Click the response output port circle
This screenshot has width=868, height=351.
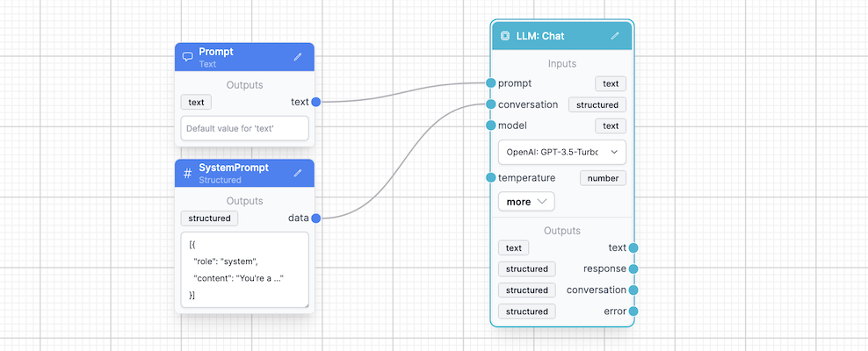click(x=633, y=269)
